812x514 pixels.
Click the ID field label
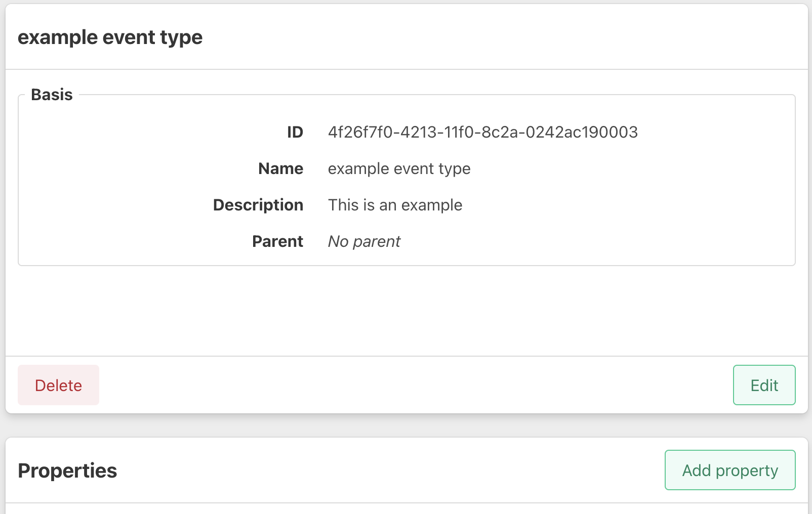click(x=295, y=132)
